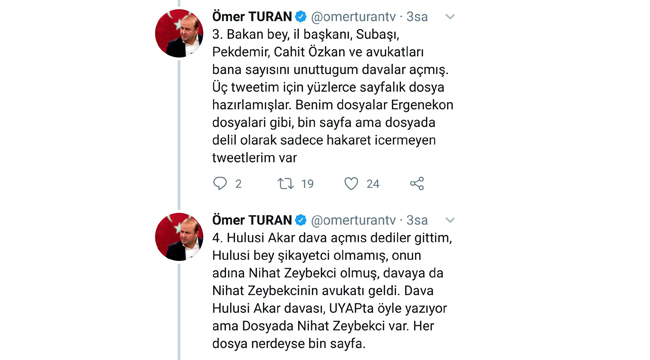This screenshot has width=650, height=360.
Task: Expand options chevron on the third tweet
Action: [x=450, y=17]
